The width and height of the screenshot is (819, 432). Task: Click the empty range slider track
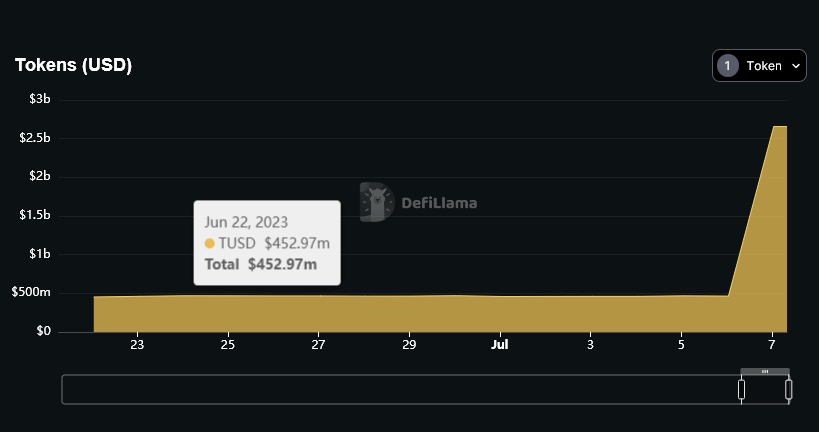[400, 389]
